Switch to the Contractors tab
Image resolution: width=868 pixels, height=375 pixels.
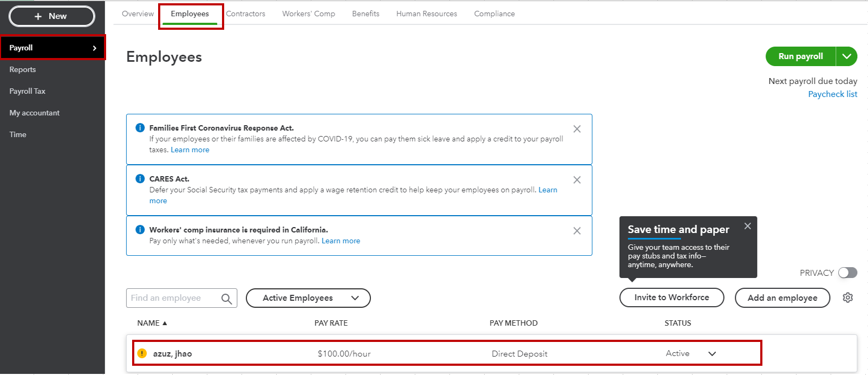click(x=245, y=14)
